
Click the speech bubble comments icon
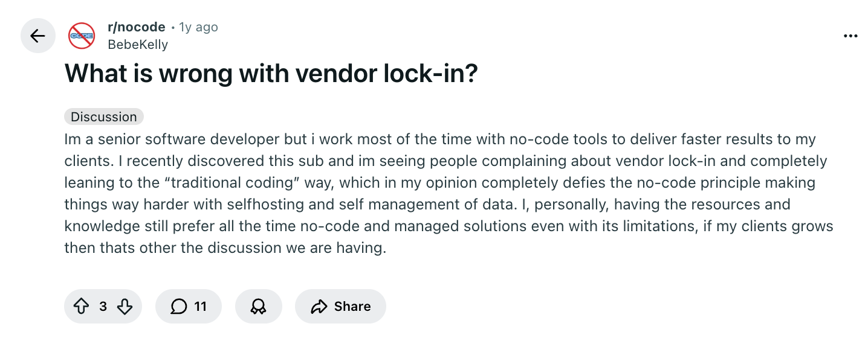point(178,307)
